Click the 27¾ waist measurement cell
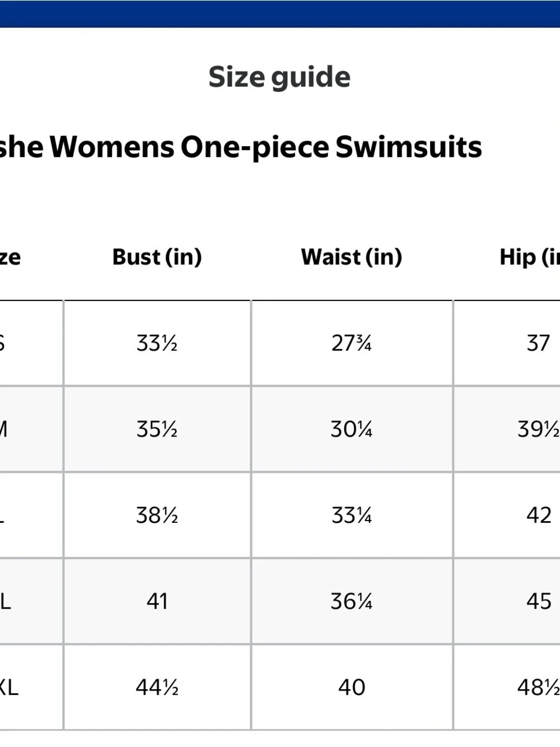Image resolution: width=560 pixels, height=747 pixels. (352, 343)
